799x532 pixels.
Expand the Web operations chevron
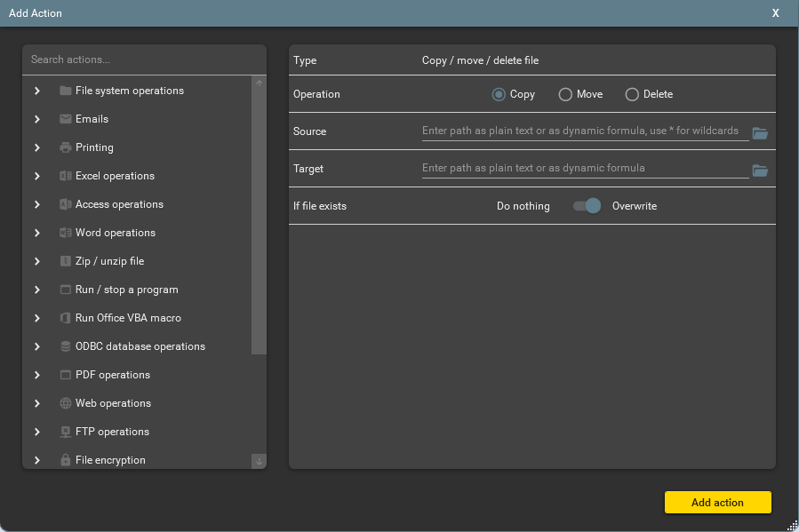[37, 403]
